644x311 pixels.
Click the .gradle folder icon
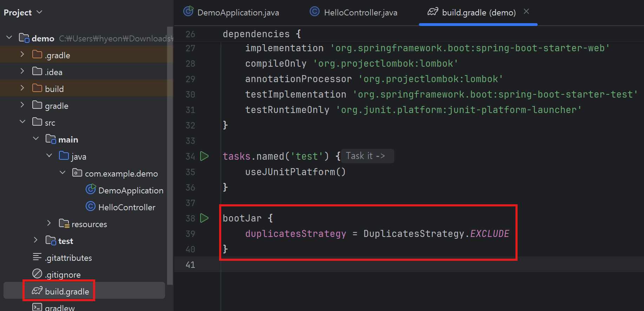(37, 55)
